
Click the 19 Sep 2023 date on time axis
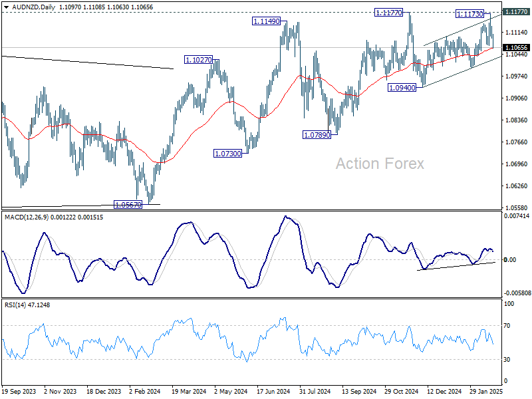[x=19, y=391]
